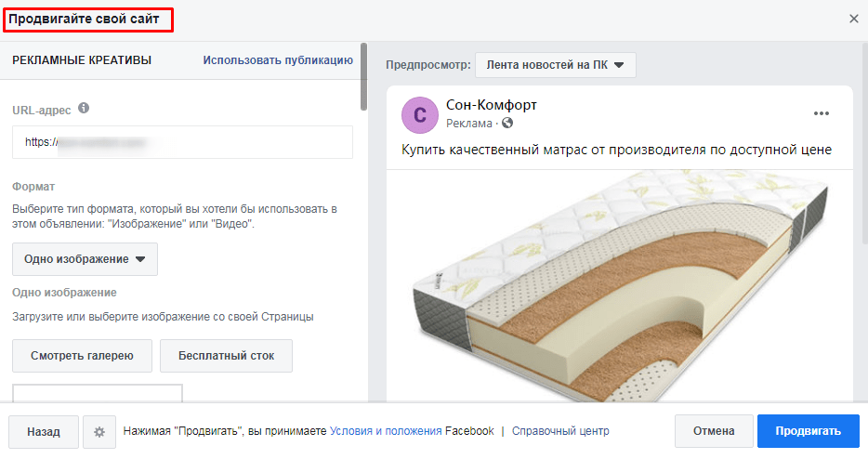
Task: Close the promotion dialog with X
Action: tap(854, 19)
